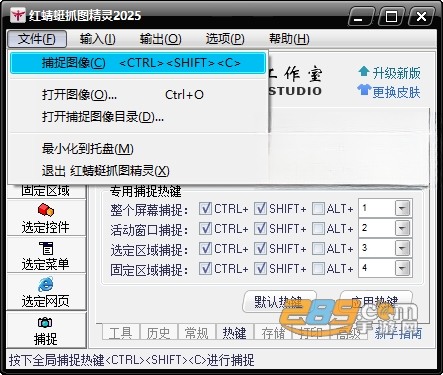Switch to the 工具 tab
This screenshot has width=443, height=375.
[121, 333]
